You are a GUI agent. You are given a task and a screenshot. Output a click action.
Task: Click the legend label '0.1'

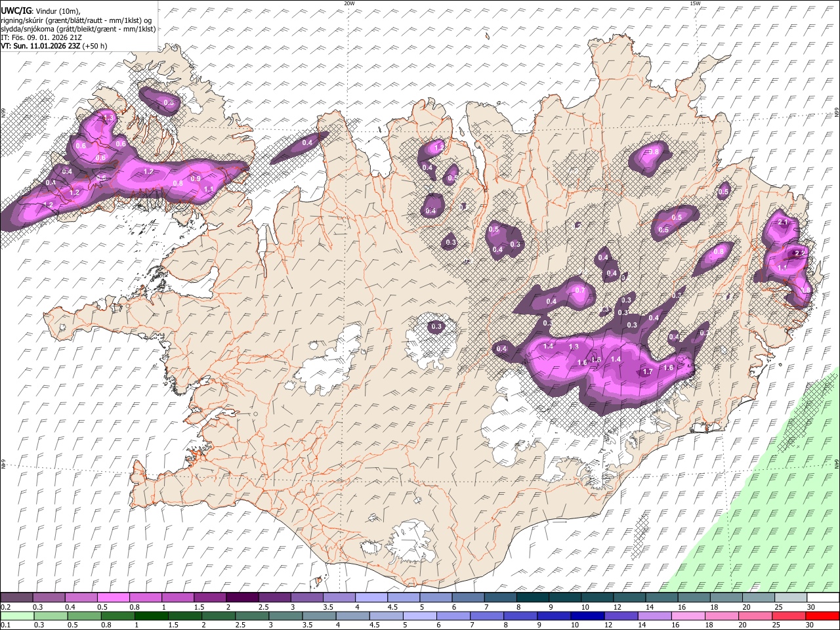coord(5,625)
